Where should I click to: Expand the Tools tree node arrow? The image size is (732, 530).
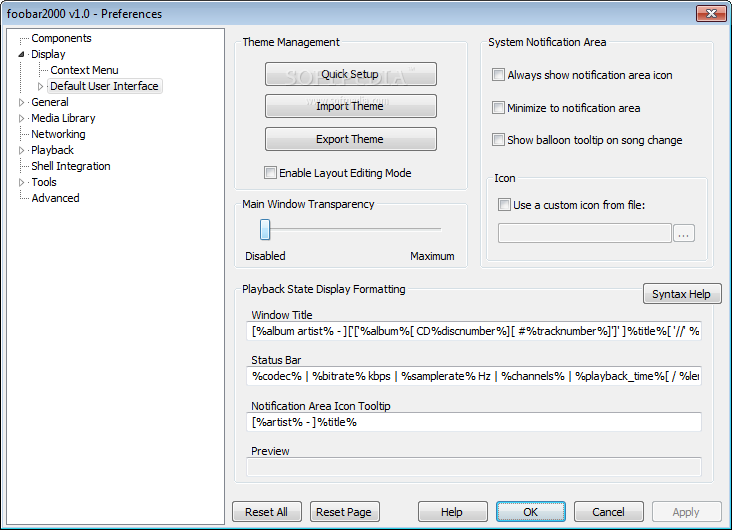pyautogui.click(x=21, y=182)
